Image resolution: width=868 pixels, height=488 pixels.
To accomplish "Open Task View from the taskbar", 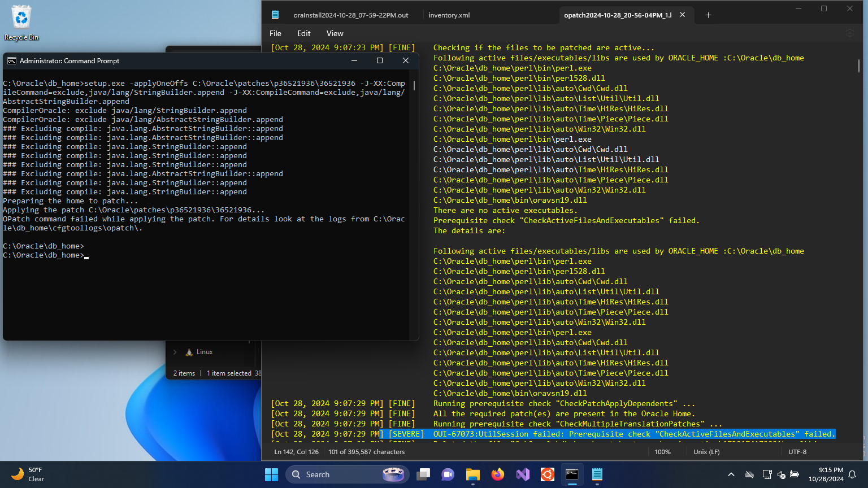I will tap(423, 474).
